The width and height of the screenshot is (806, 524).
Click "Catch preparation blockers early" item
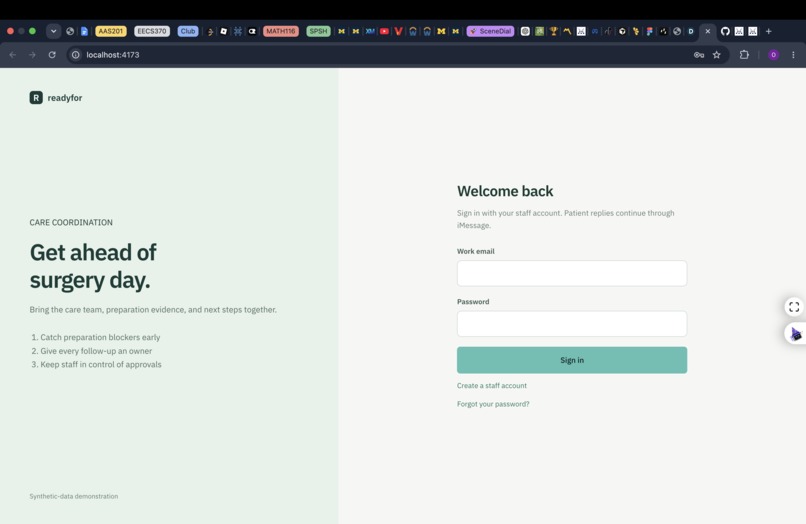click(100, 337)
